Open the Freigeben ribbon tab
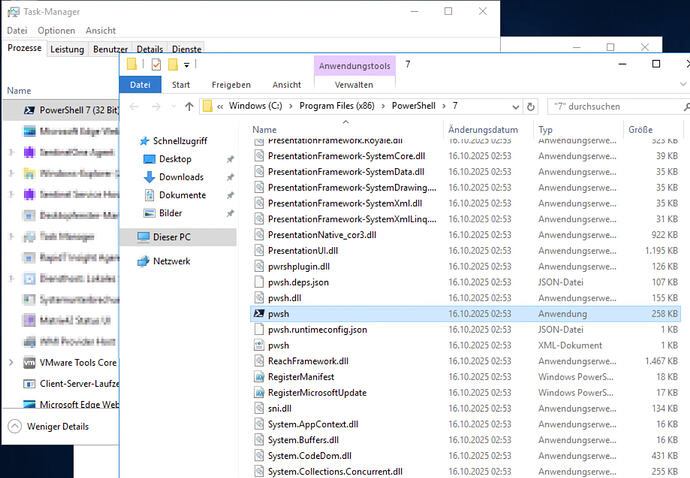The width and height of the screenshot is (690, 478). click(x=230, y=85)
